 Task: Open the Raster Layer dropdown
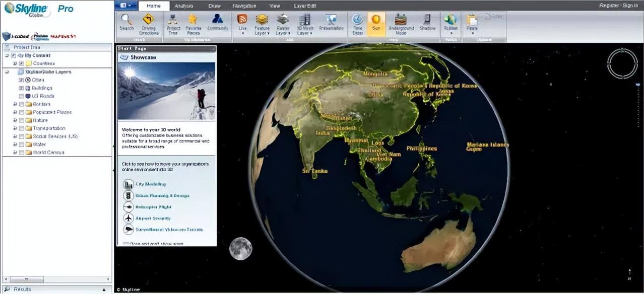tap(283, 24)
